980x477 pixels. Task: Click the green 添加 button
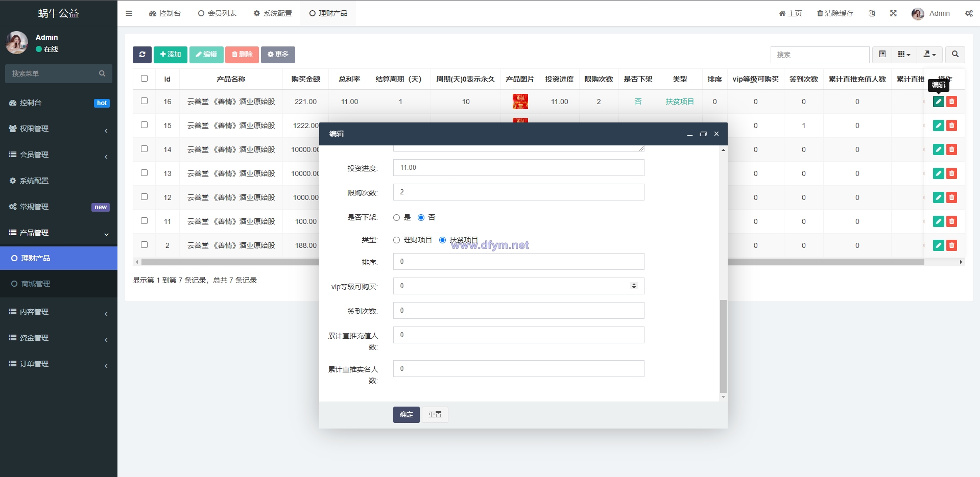[171, 55]
